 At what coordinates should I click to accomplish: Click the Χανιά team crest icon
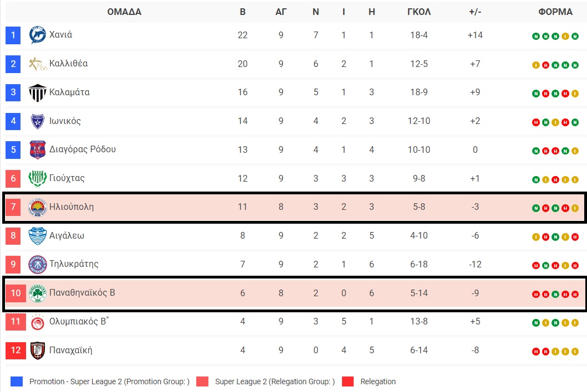[38, 35]
